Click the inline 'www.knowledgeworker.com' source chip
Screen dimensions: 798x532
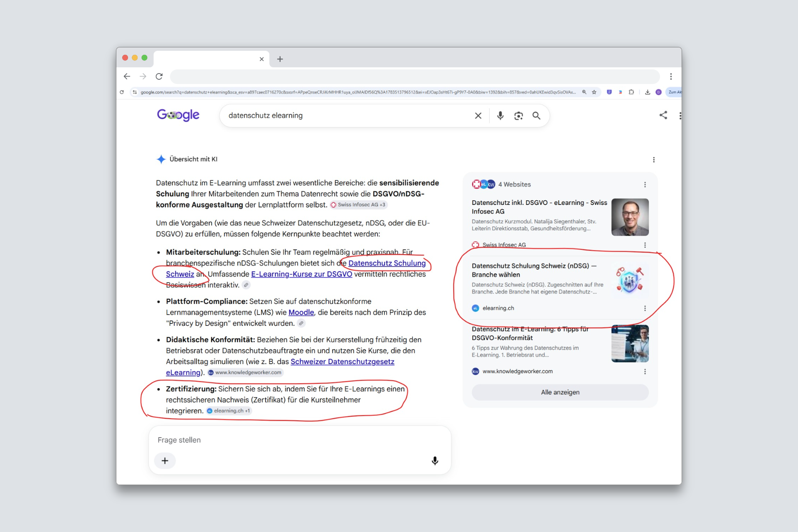point(245,372)
